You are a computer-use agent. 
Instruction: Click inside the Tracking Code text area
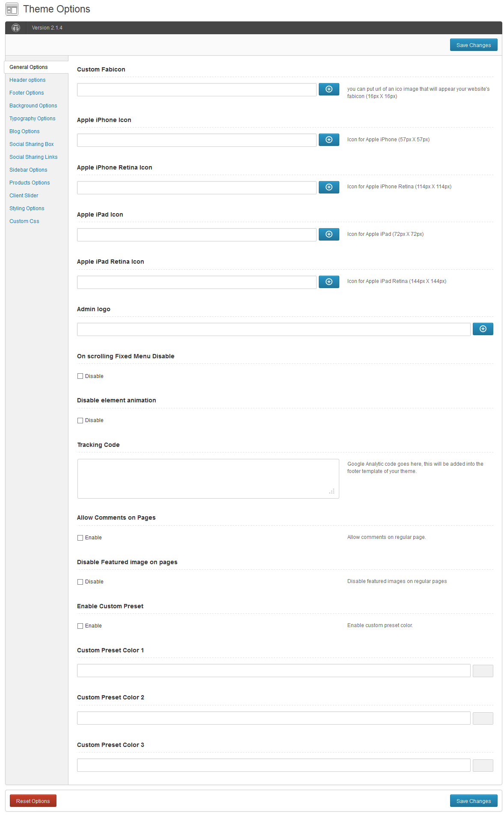coord(208,479)
